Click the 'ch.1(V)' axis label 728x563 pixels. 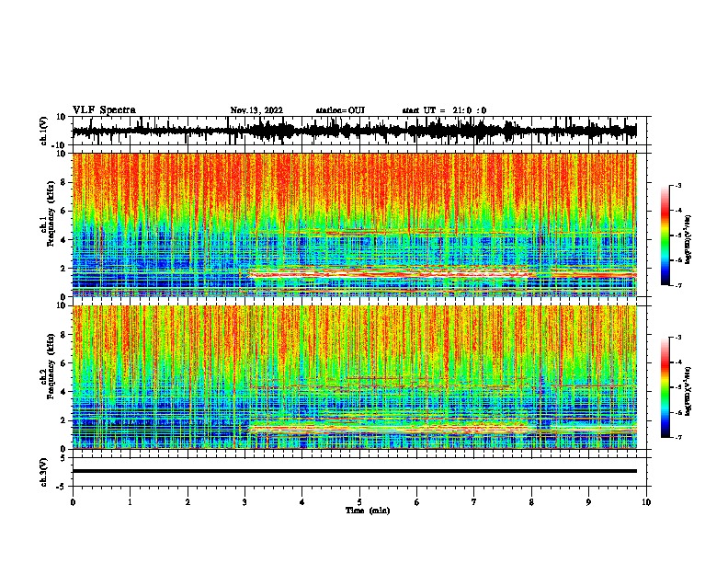44,131
